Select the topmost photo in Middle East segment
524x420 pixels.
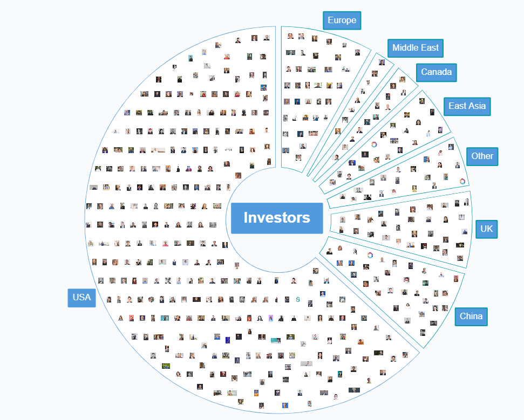(x=382, y=62)
